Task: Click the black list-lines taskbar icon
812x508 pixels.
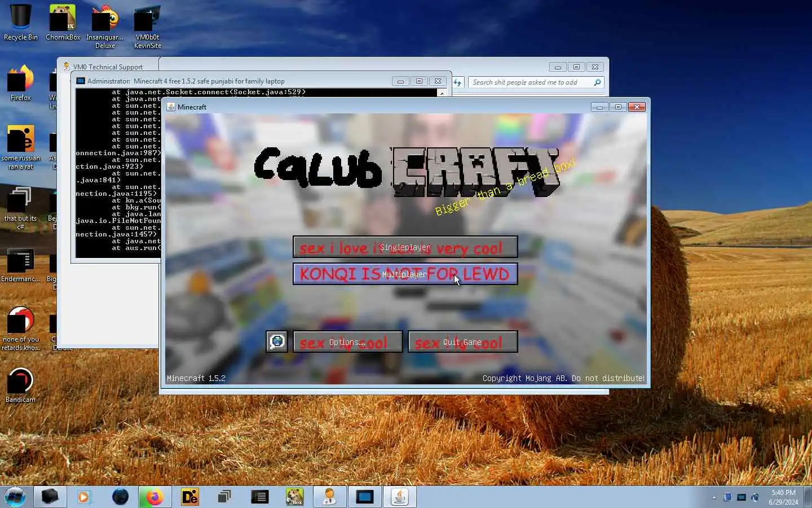Action: tap(259, 497)
